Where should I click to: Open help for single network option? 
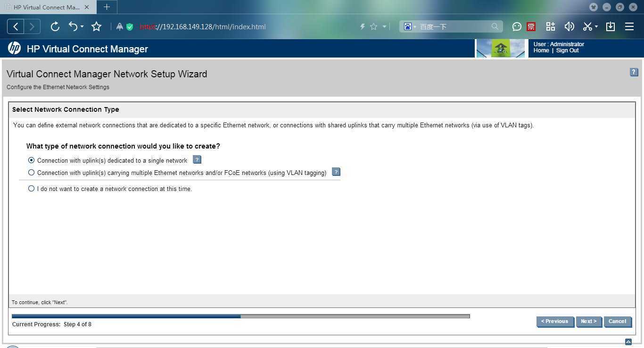(x=197, y=160)
